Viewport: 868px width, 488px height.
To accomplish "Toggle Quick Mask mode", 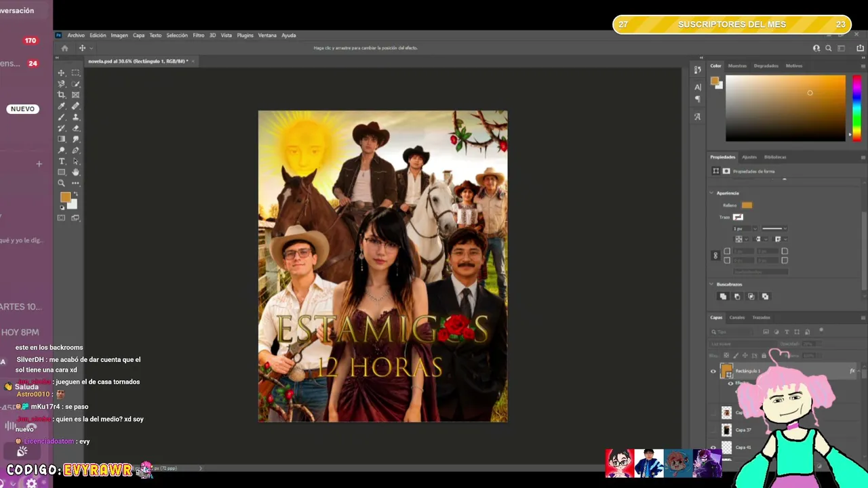I will [x=61, y=218].
